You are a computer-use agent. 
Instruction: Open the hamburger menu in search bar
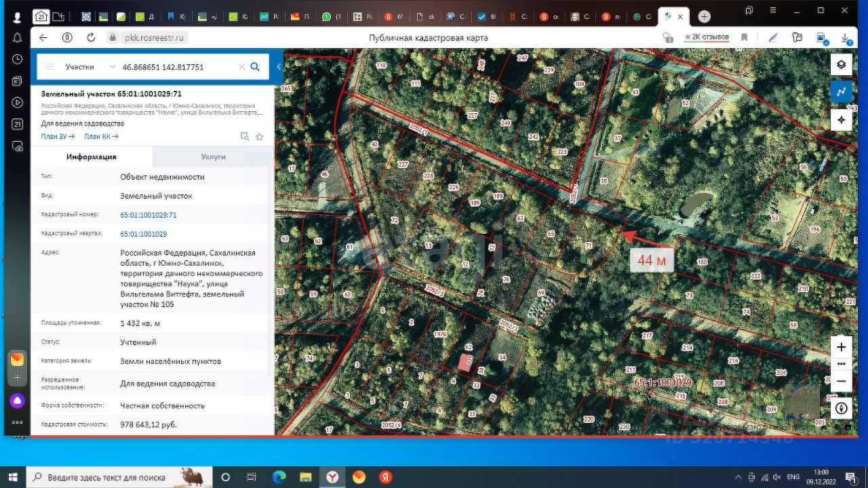(x=50, y=67)
